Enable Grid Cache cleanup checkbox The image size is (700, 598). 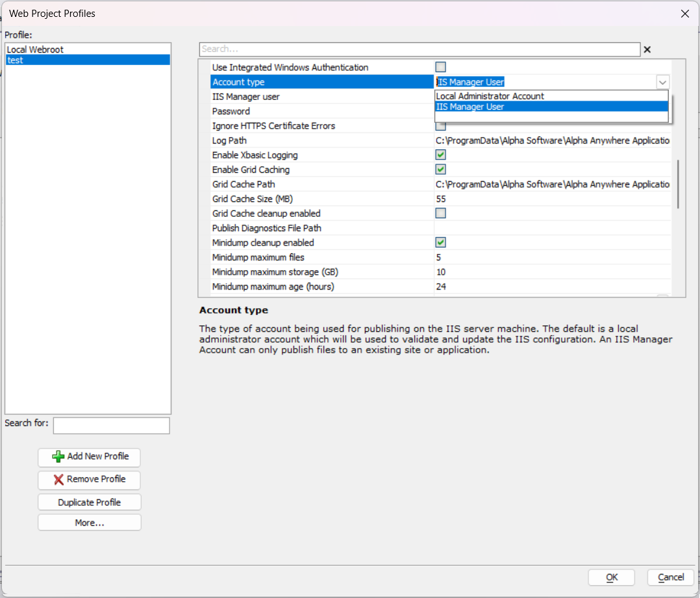441,214
